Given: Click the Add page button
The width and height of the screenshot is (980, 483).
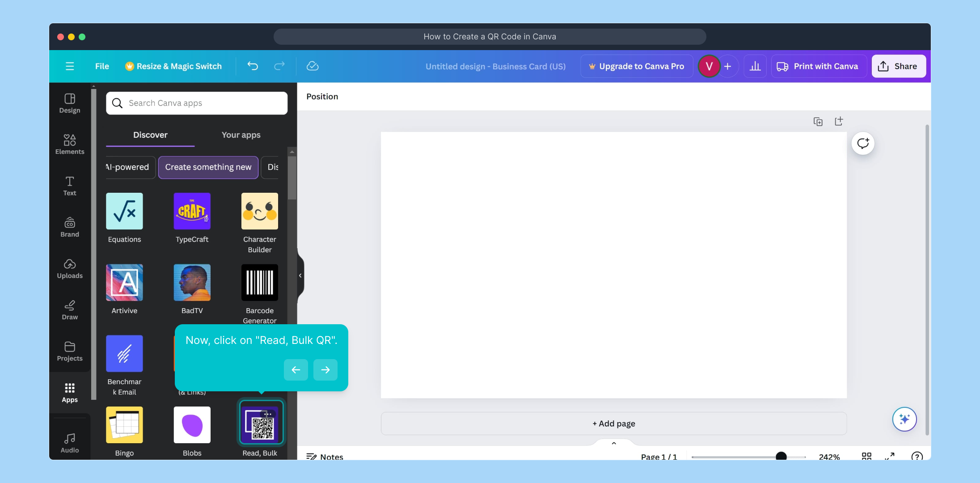Looking at the screenshot, I should coord(613,423).
